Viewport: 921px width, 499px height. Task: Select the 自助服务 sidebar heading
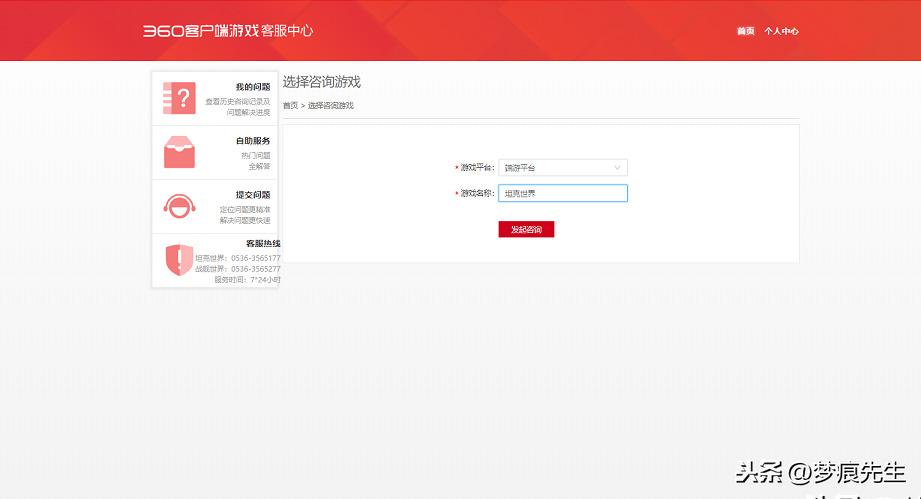pyautogui.click(x=253, y=141)
